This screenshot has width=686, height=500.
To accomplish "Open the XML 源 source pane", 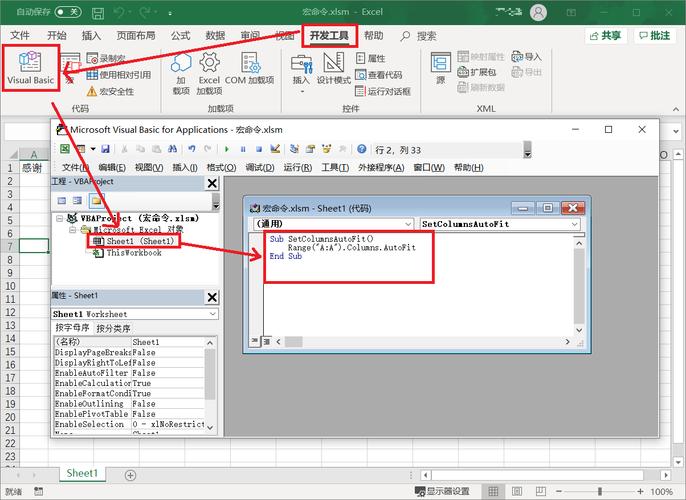I will click(x=441, y=68).
